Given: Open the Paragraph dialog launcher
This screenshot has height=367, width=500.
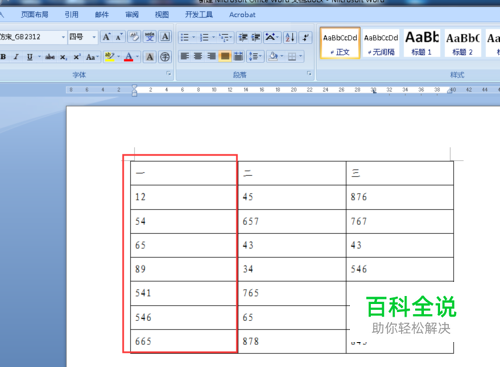Looking at the screenshot, I should pyautogui.click(x=309, y=73).
